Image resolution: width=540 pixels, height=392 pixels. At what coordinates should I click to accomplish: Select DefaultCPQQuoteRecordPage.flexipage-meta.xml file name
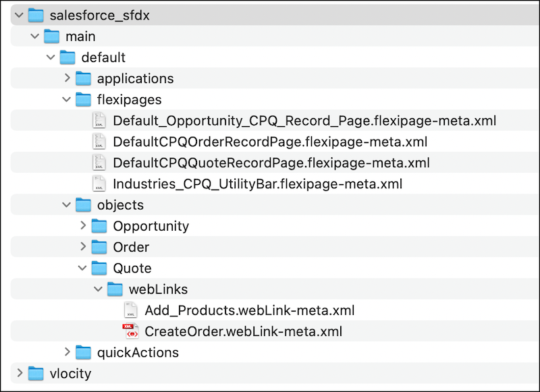[x=271, y=163]
